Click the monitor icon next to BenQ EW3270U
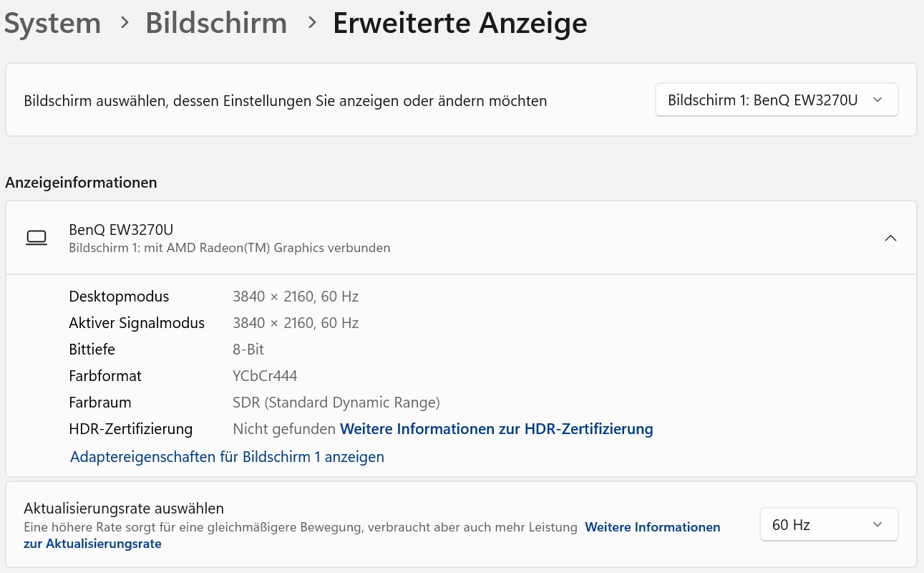The width and height of the screenshot is (924, 573). pyautogui.click(x=37, y=238)
